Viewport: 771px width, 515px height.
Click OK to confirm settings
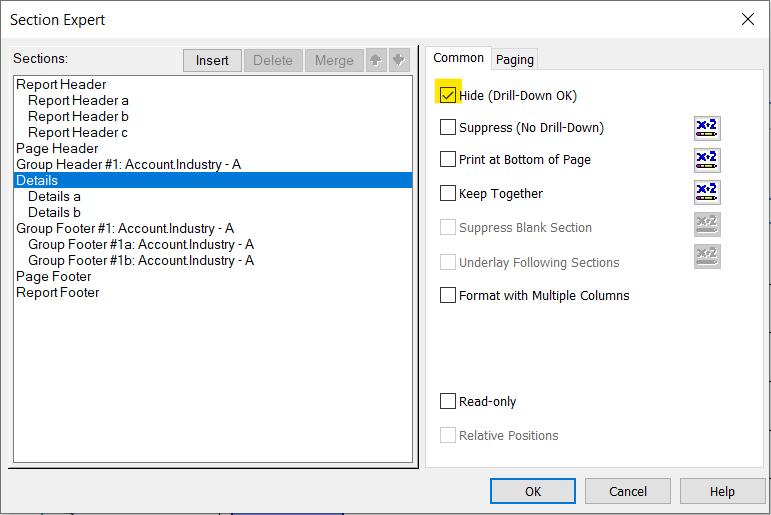(533, 491)
